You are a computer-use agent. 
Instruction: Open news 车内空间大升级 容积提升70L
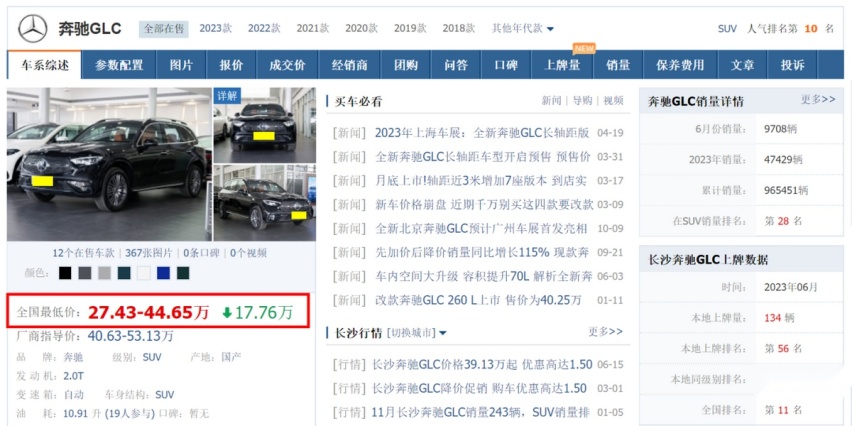point(484,277)
